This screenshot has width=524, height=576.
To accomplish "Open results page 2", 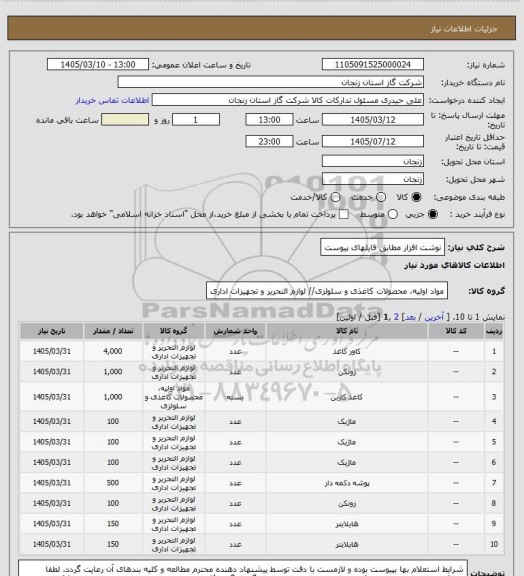I will click(396, 317).
